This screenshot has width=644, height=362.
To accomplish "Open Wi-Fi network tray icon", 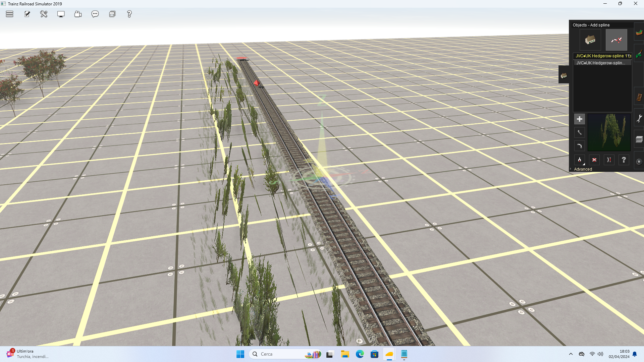I will pos(592,354).
